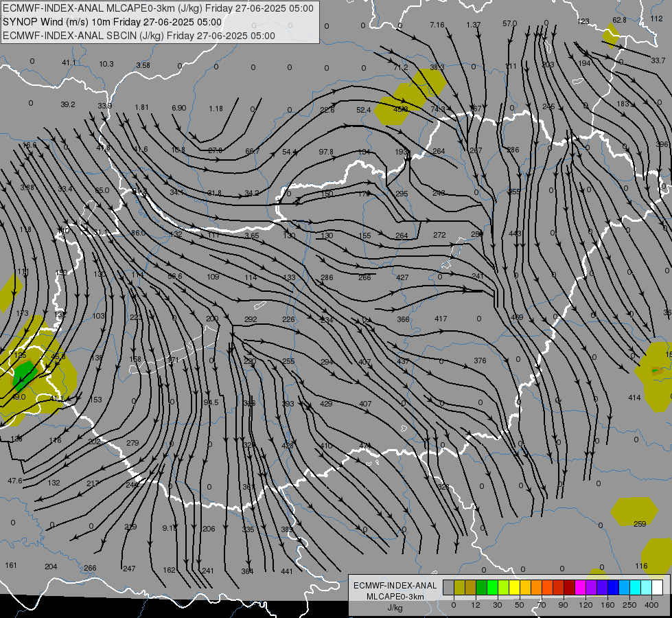Viewport: 672px width, 618px height.
Task: Click the legend tick label 90
Action: click(563, 605)
